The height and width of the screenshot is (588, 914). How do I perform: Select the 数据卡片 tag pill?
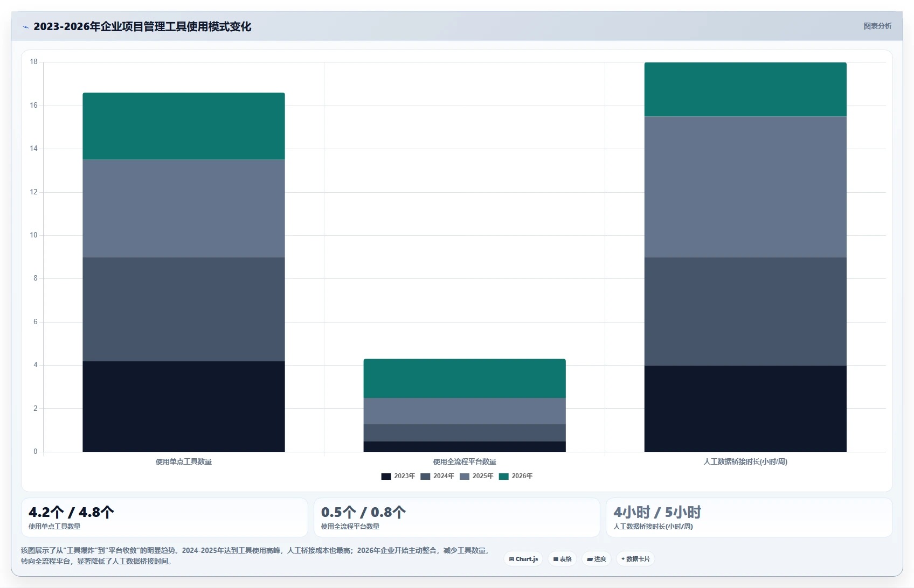pyautogui.click(x=635, y=559)
